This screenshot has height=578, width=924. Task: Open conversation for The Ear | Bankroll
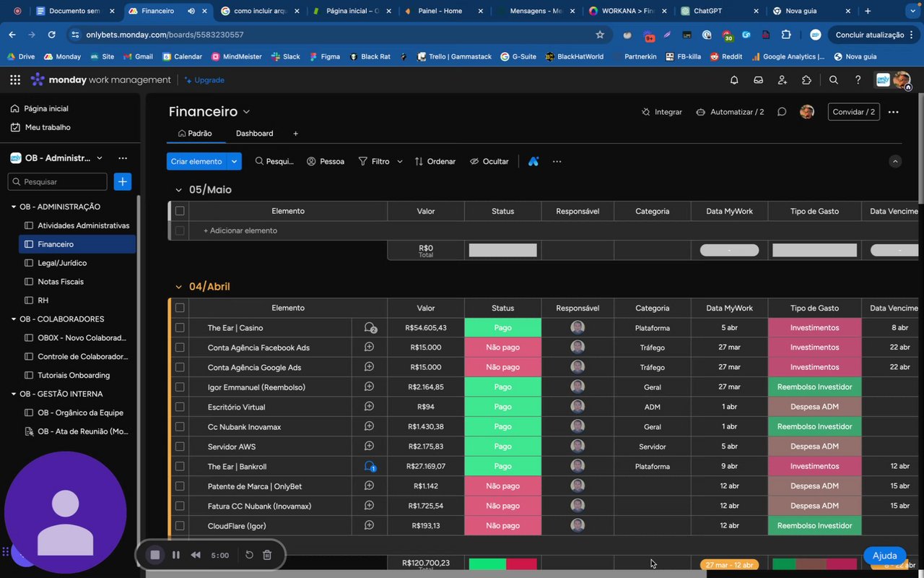tap(370, 467)
